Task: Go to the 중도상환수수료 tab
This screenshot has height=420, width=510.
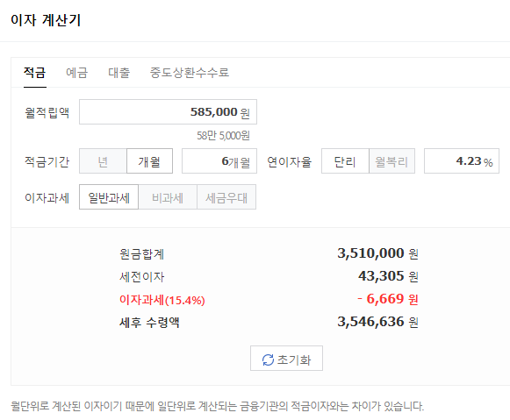Action: click(x=190, y=72)
